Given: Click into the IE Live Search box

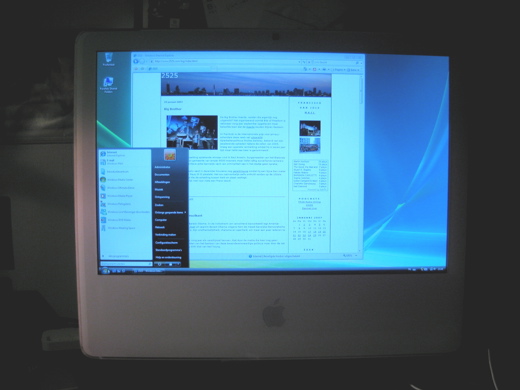Looking at the screenshot, I should click(335, 62).
